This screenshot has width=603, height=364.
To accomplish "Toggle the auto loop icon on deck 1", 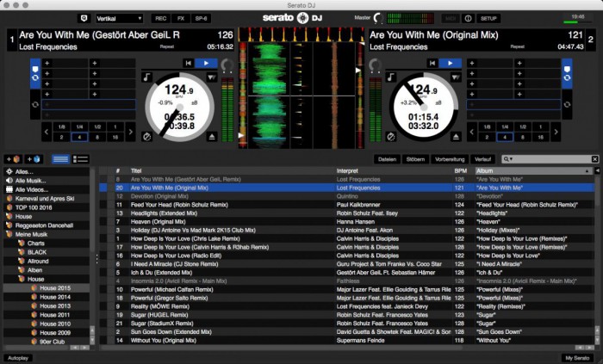I will click(x=35, y=104).
